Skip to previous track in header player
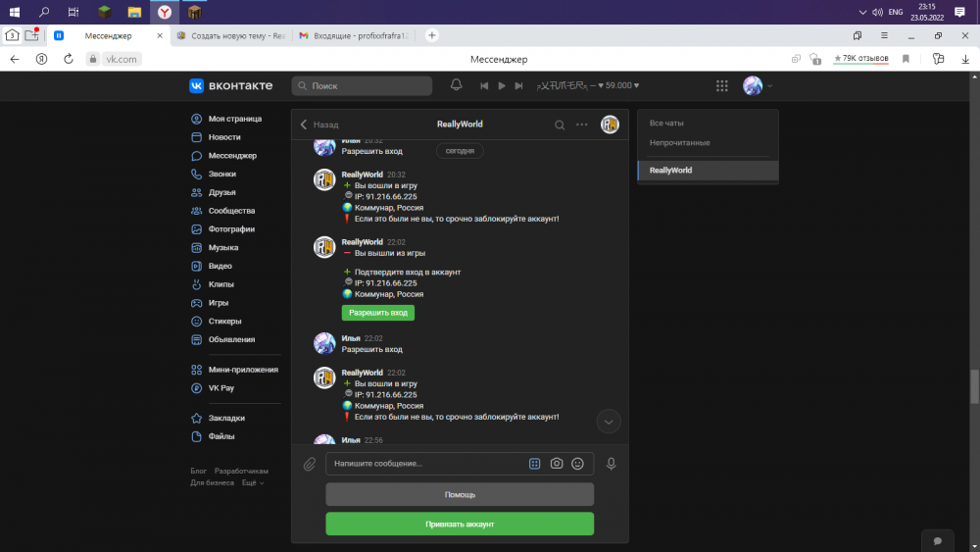Viewport: 980px width, 552px height. [x=484, y=85]
